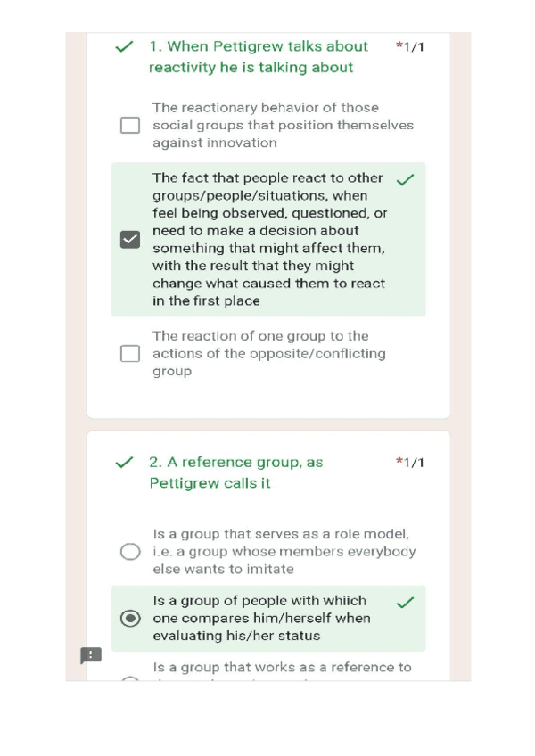Click the answer text 'Is a group that works as a reference to'

[282, 667]
